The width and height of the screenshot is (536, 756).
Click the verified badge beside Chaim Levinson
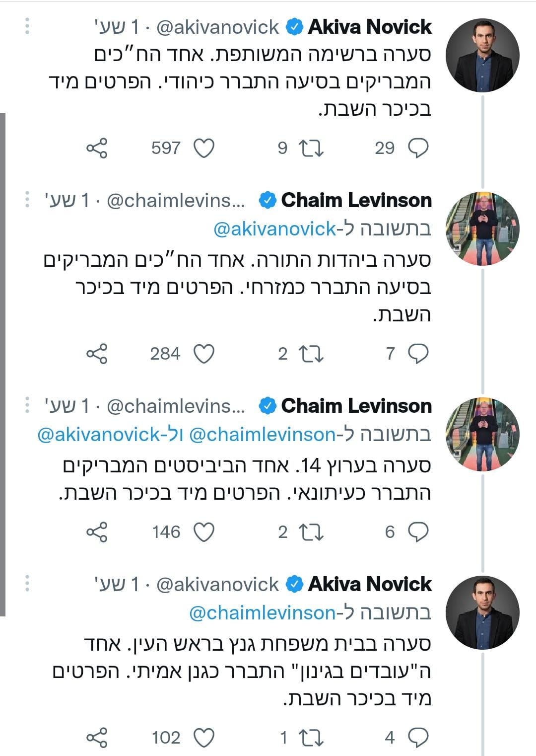tap(267, 201)
